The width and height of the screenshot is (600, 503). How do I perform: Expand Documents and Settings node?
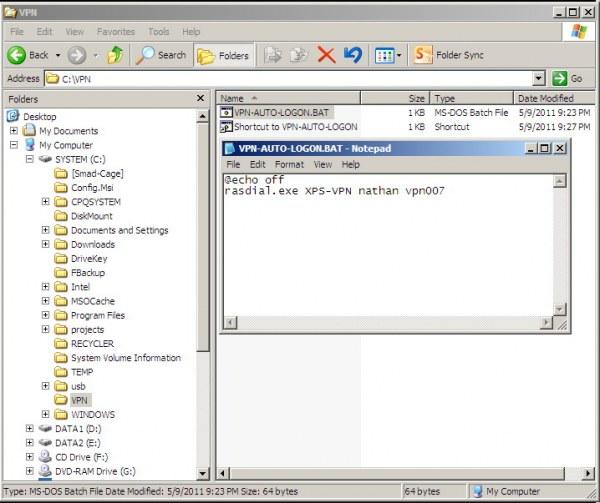click(x=46, y=230)
